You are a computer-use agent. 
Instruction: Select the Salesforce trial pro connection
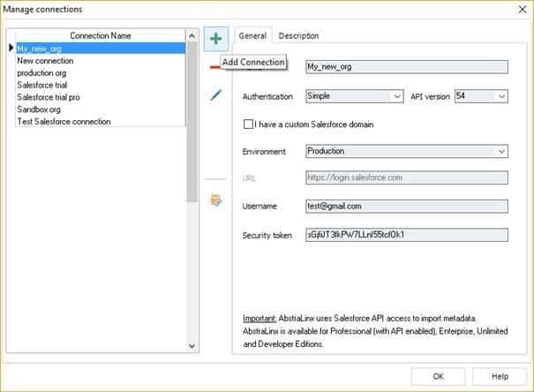tap(51, 97)
